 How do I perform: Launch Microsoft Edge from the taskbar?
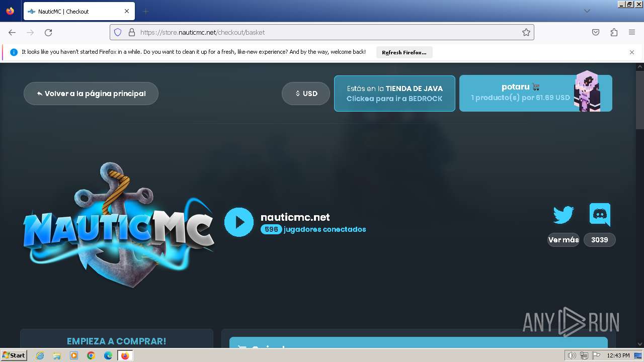[108, 355]
